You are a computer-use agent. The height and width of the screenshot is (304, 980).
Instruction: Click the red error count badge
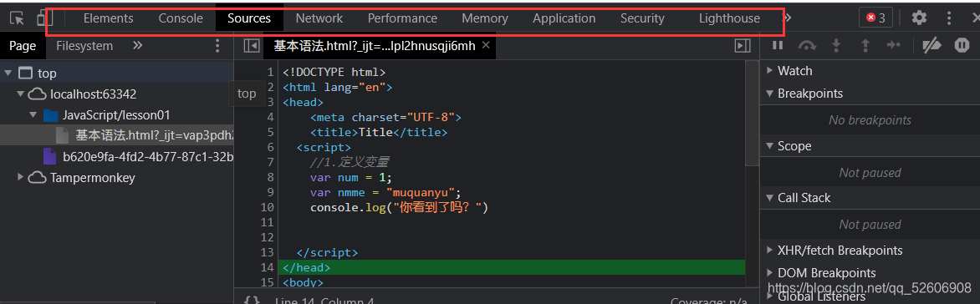[x=875, y=18]
